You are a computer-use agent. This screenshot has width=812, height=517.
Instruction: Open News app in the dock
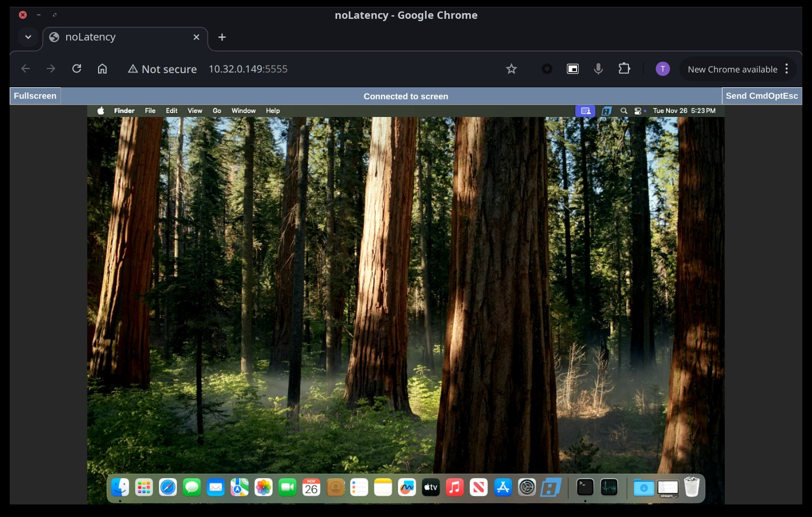(x=479, y=487)
